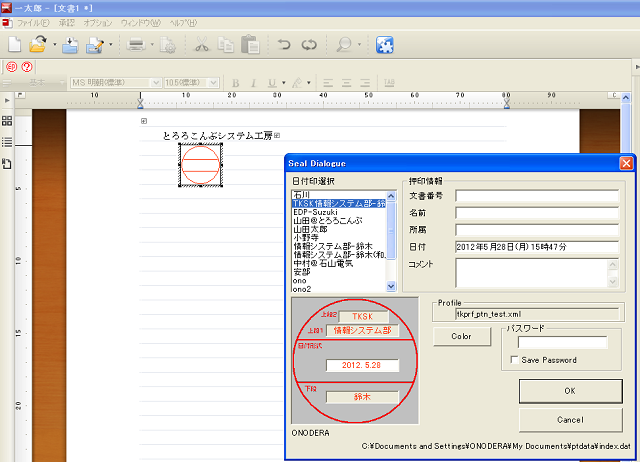
Task: Click the 2012. 5.28 date box in seal preview
Action: [362, 365]
